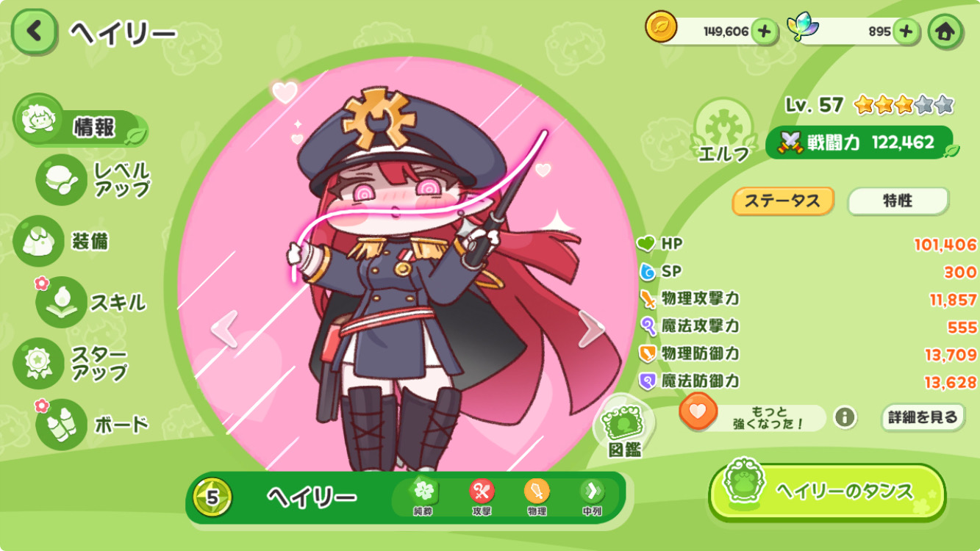Tap the info circle icon near もっと強くなった
This screenshot has width=980, height=551.
pyautogui.click(x=845, y=417)
